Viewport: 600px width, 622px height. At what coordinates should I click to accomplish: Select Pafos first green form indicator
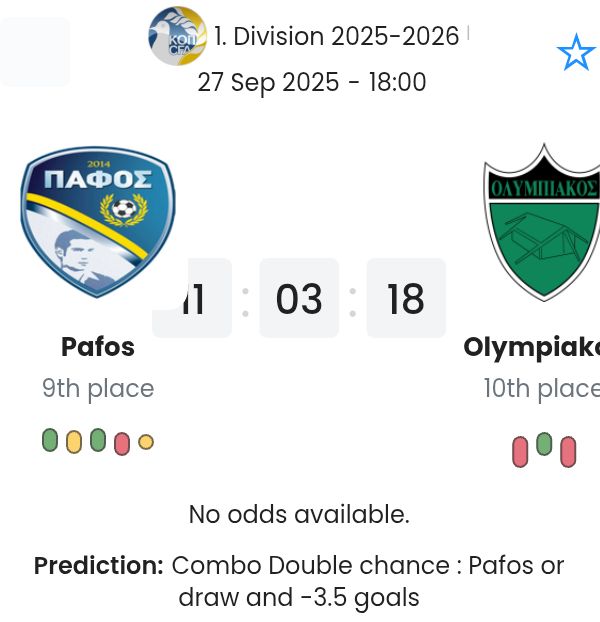tap(50, 440)
